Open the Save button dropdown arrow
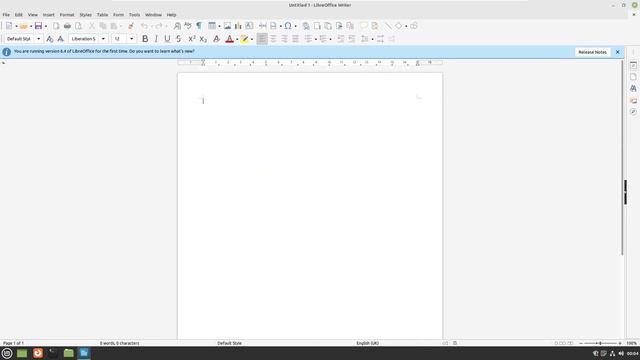The width and height of the screenshot is (640, 360). coord(46,26)
